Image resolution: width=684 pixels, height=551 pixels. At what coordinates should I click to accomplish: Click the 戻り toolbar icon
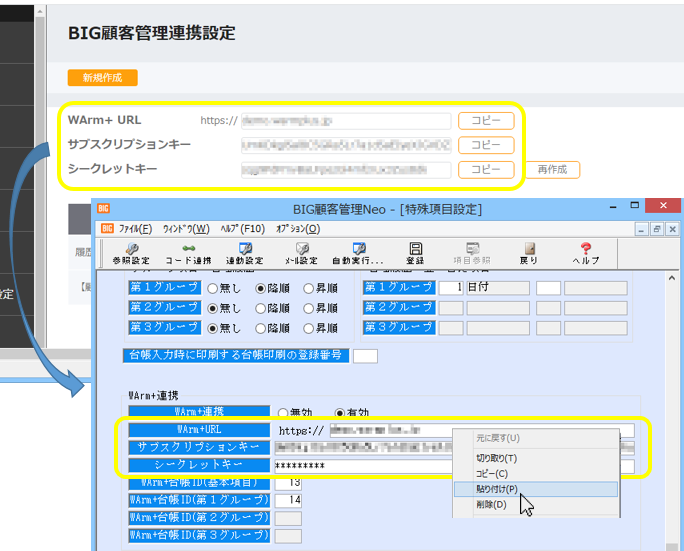(x=529, y=253)
